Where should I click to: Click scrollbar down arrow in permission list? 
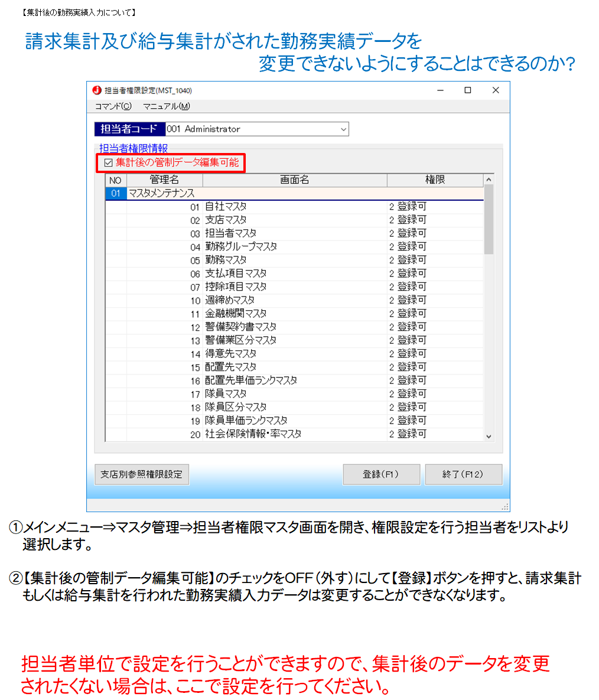click(x=489, y=436)
